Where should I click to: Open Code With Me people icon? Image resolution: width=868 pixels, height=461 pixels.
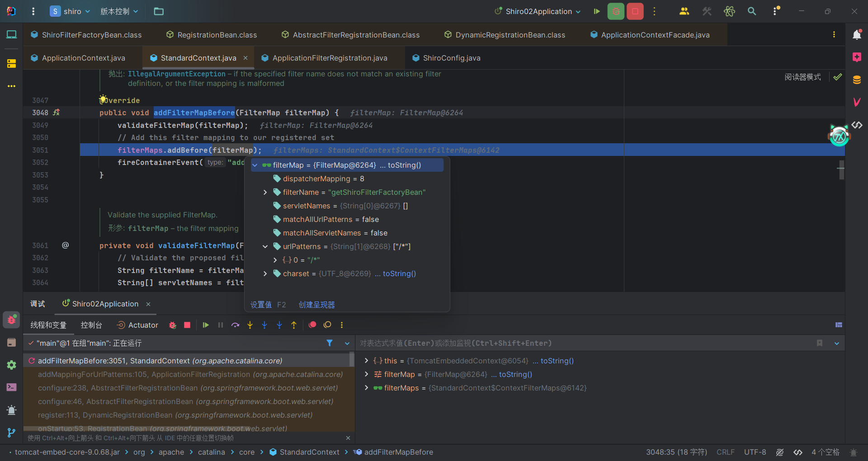(x=684, y=11)
